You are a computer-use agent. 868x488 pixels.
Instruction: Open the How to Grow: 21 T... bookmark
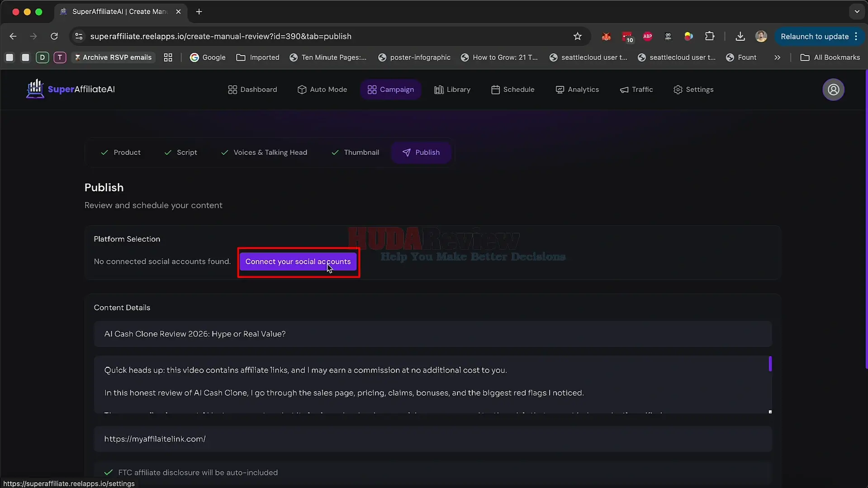point(499,57)
